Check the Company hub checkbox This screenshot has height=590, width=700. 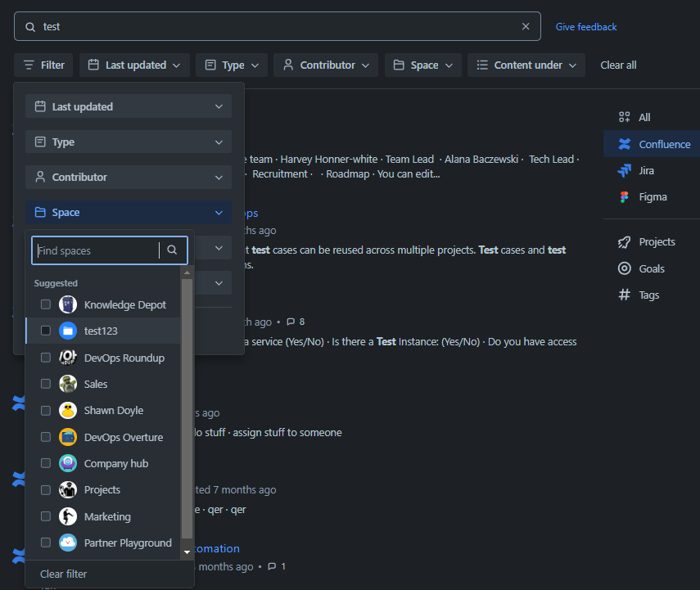point(46,463)
